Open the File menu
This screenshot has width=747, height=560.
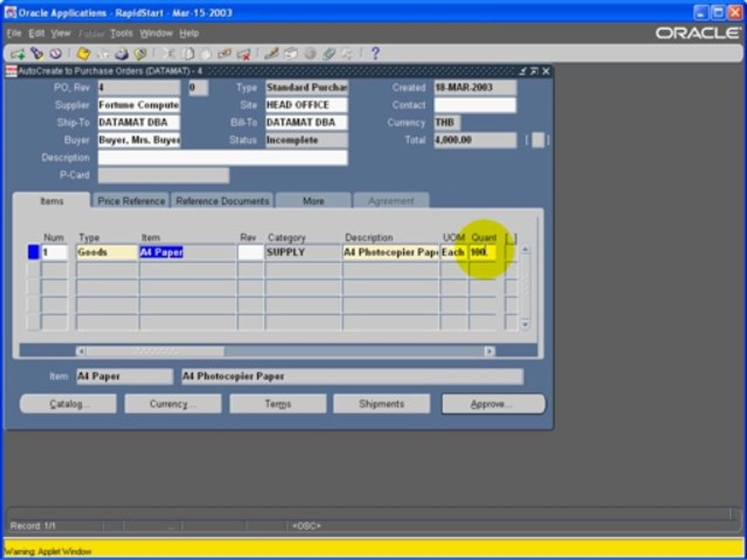click(14, 33)
